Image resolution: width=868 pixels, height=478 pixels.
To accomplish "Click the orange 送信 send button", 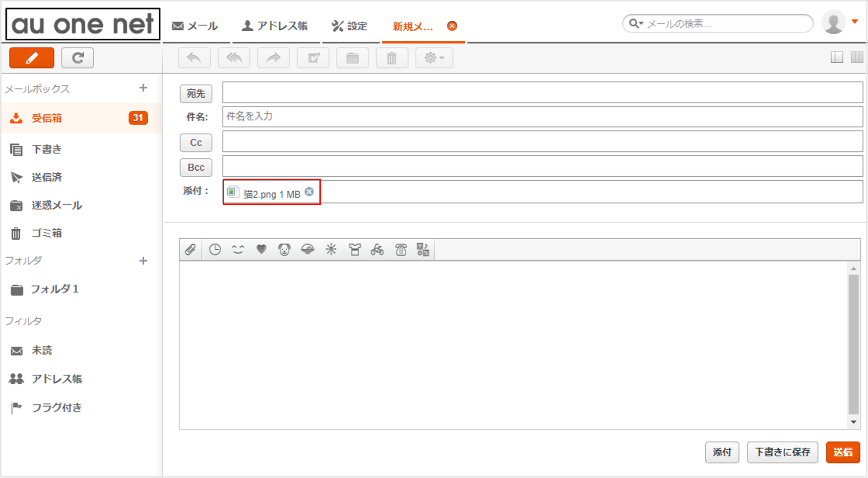I will click(x=843, y=452).
